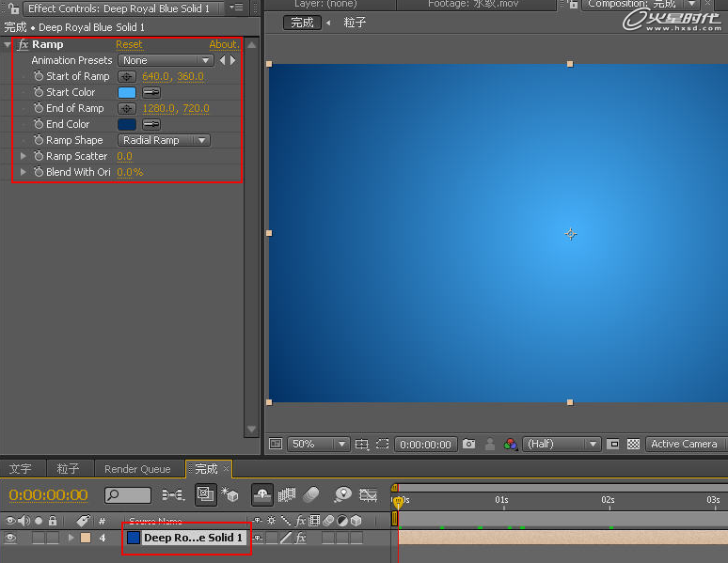Toggle the fx Ramp effect on or off
Image resolution: width=728 pixels, height=563 pixels.
coord(24,44)
